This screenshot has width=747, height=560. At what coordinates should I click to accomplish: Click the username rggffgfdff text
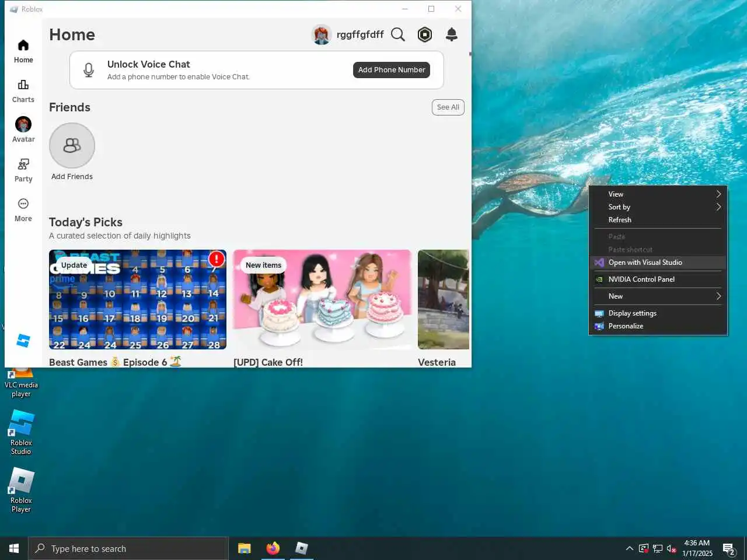[360, 34]
